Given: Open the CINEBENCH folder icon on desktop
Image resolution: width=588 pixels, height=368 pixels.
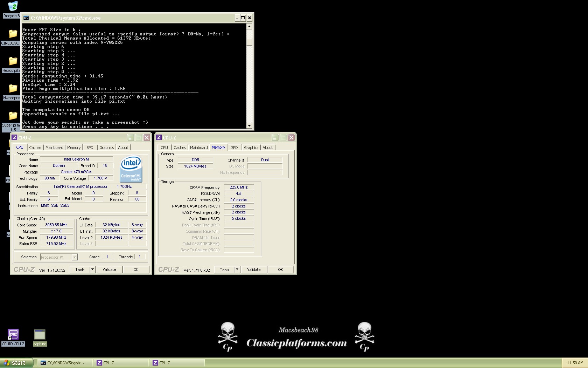Looking at the screenshot, I should (13, 34).
